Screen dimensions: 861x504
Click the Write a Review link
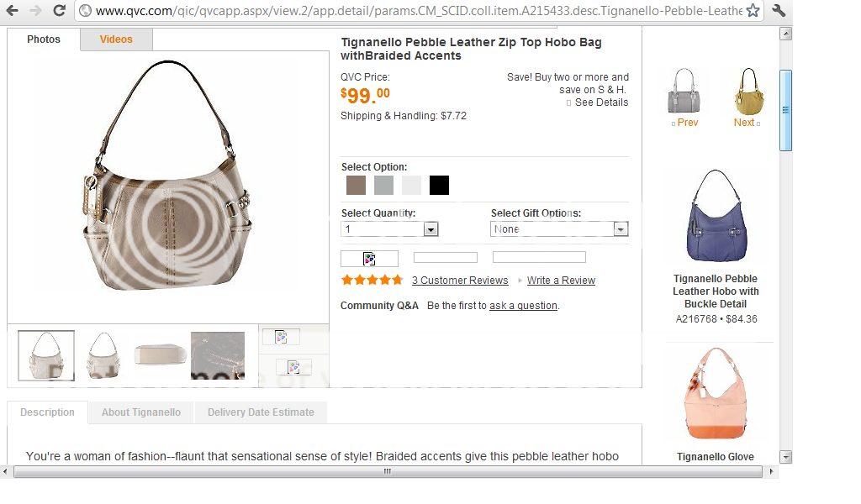[x=561, y=281]
